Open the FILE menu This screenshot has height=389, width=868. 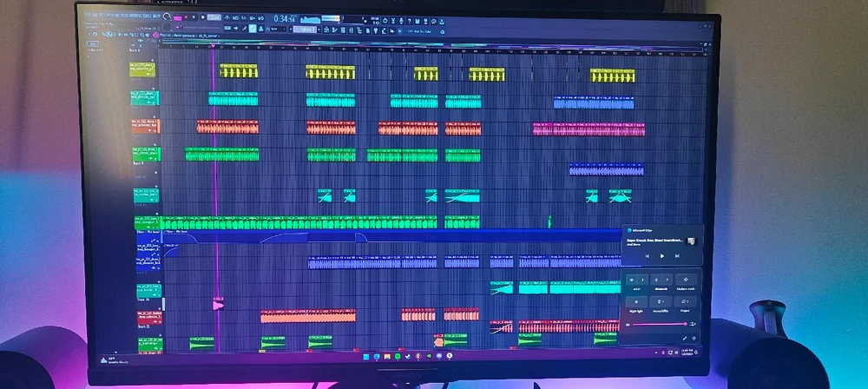click(89, 16)
